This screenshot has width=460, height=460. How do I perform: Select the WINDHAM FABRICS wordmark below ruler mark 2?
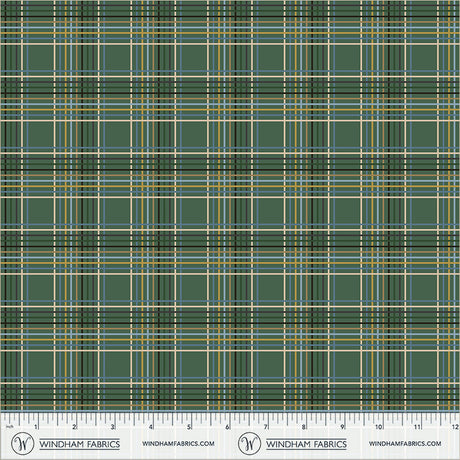click(80, 444)
